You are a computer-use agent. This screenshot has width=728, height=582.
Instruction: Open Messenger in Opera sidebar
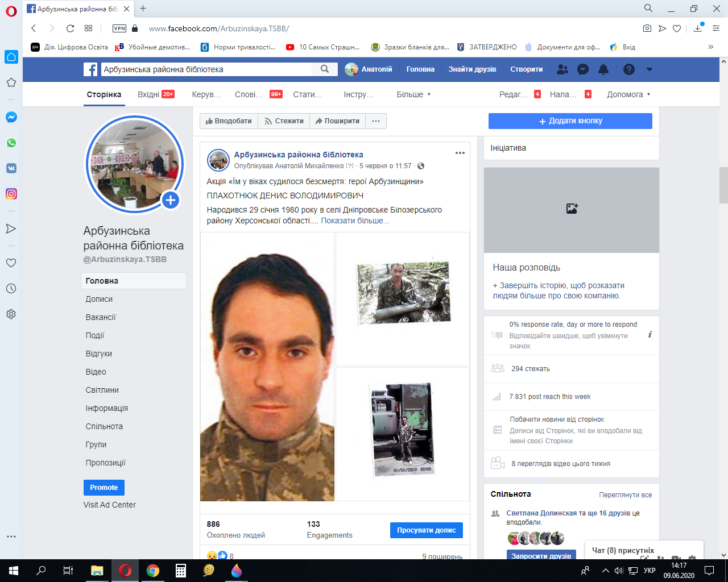(11, 117)
